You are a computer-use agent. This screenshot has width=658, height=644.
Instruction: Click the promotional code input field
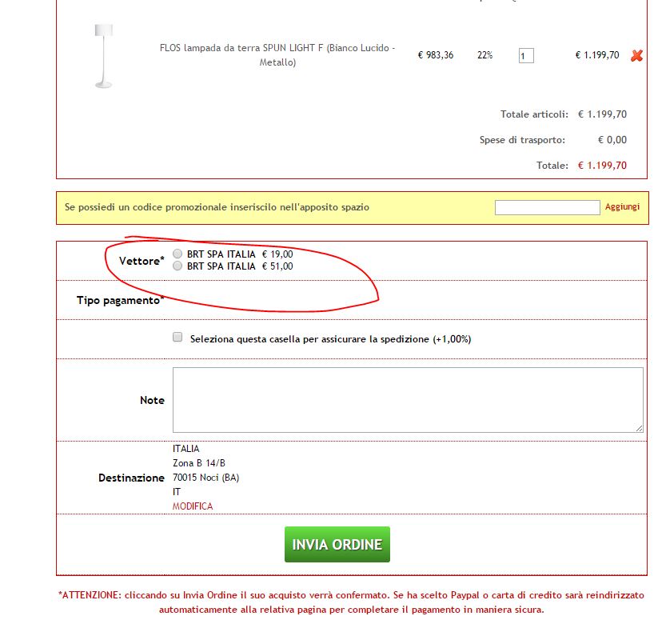pos(547,207)
